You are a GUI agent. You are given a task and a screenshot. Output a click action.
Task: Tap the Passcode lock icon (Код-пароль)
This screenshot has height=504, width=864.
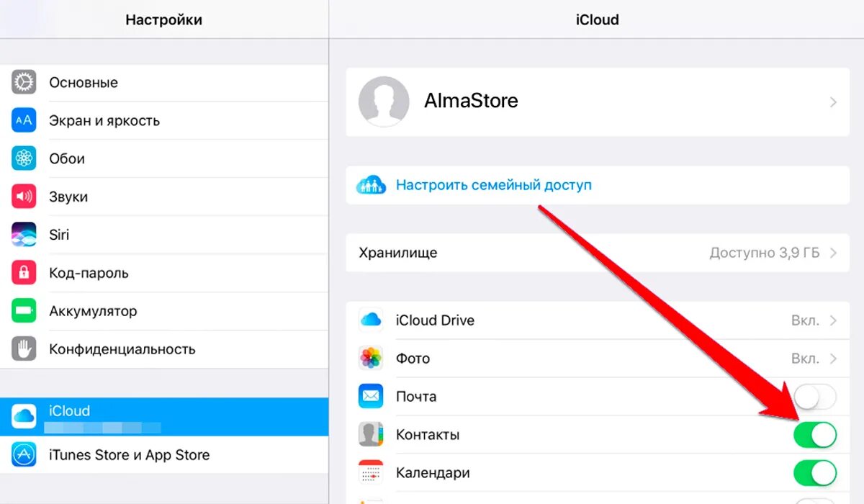click(x=24, y=273)
